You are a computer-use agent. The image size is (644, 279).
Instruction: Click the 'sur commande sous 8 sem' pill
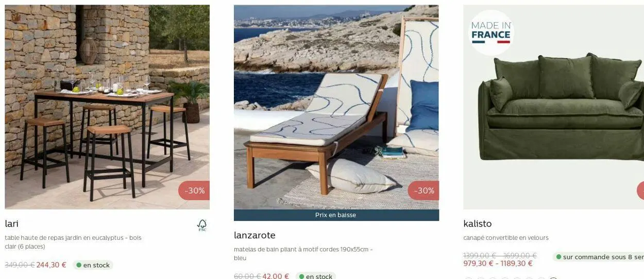pos(599,256)
